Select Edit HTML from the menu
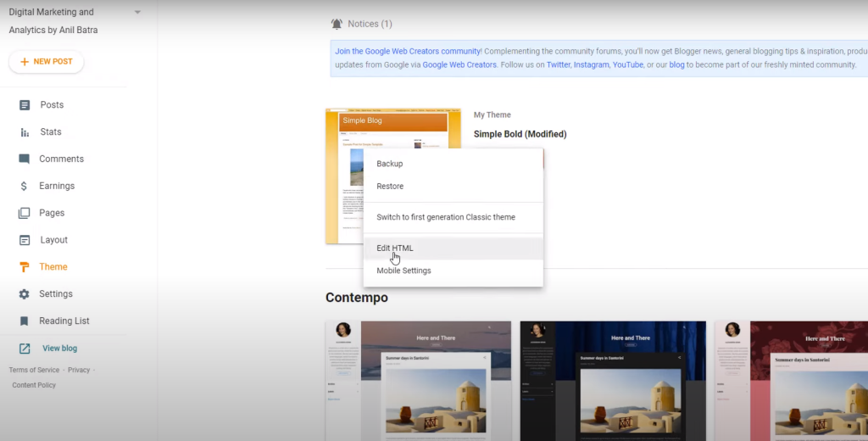Image resolution: width=868 pixels, height=441 pixels. (395, 248)
